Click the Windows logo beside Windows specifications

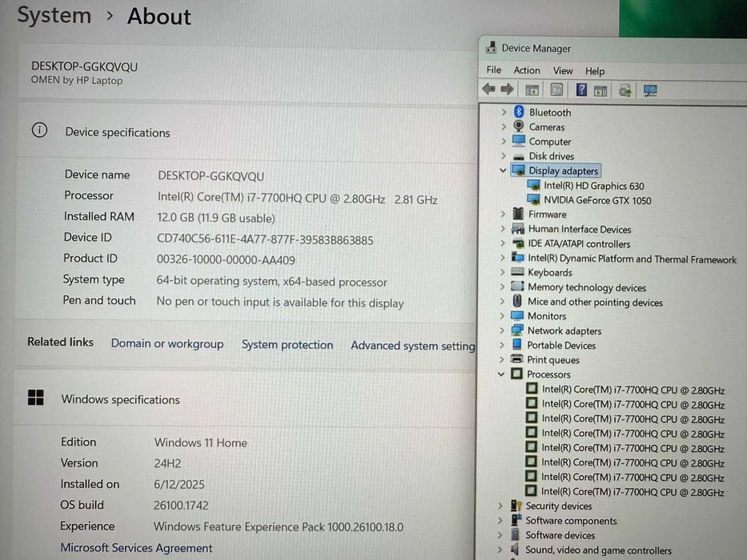point(36,397)
